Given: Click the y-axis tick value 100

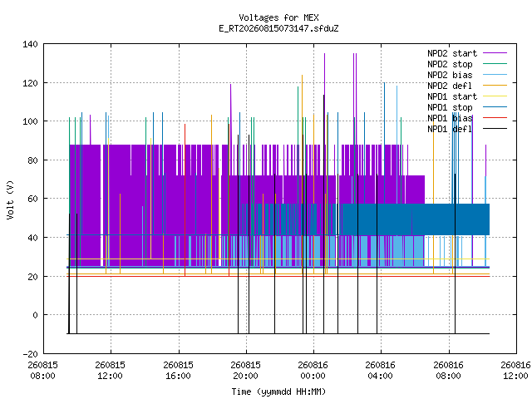Looking at the screenshot, I should pyautogui.click(x=30, y=121).
